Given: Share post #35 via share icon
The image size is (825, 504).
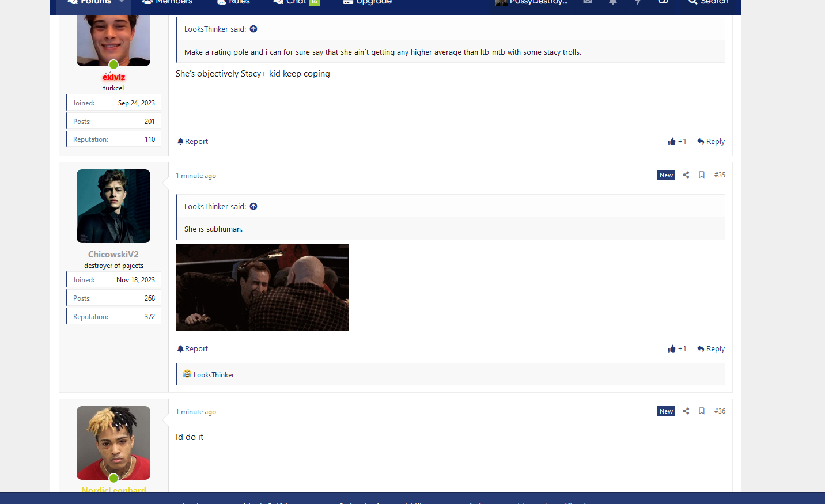Looking at the screenshot, I should coord(686,175).
